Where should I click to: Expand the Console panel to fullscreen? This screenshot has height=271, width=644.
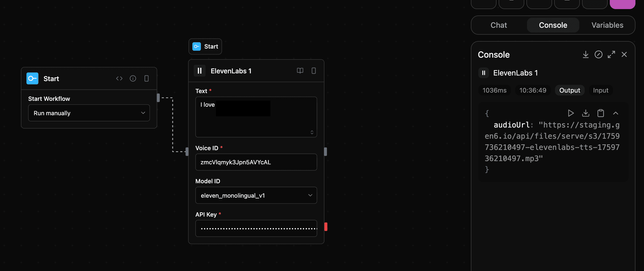click(x=612, y=54)
